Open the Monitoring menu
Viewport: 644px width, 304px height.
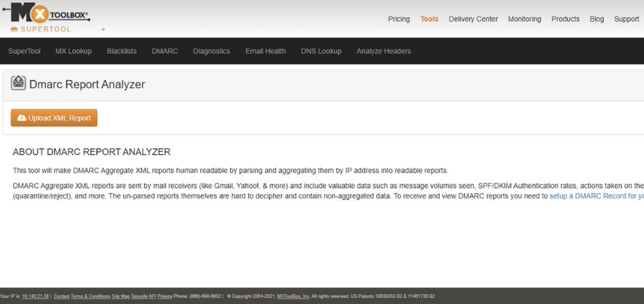(525, 19)
